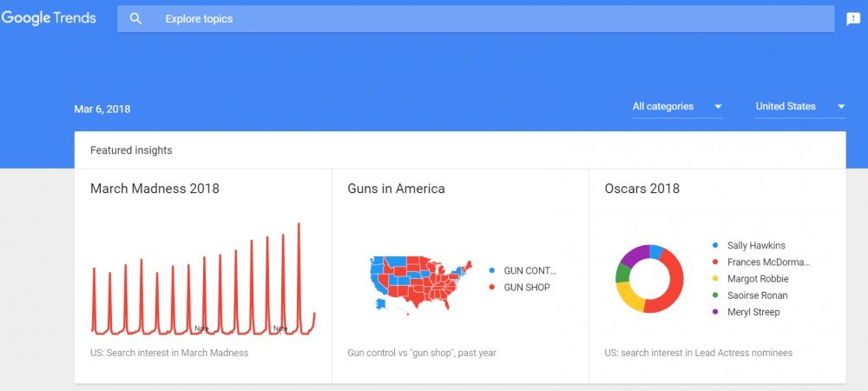Focus the Explore topics search field
This screenshot has width=868, height=391.
[x=476, y=19]
